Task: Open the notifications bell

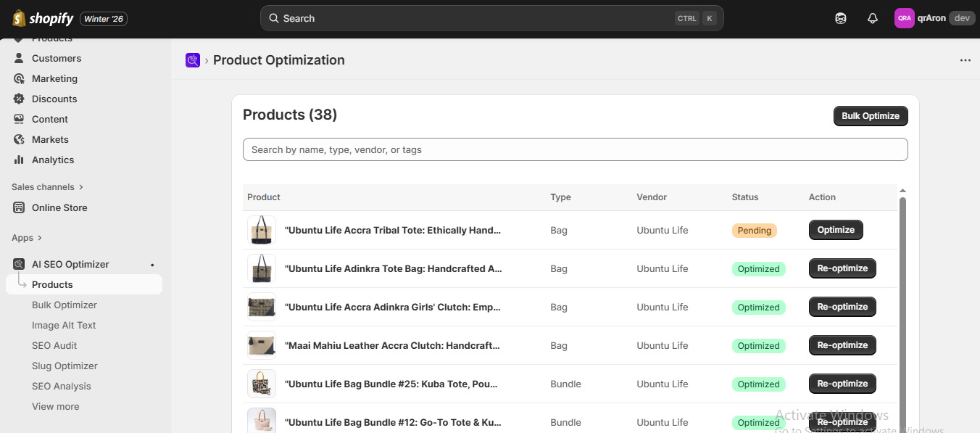Action: click(873, 18)
